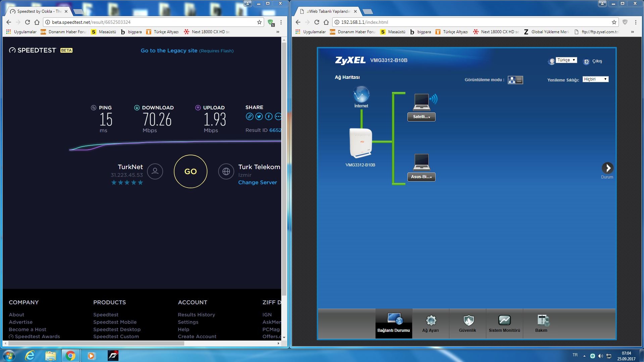
Task: Click the TurkNet user profile icon
Action: [x=155, y=171]
